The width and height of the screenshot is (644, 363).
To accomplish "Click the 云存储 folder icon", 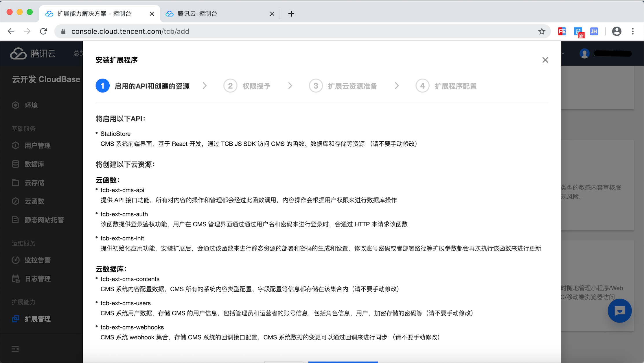I will (16, 183).
